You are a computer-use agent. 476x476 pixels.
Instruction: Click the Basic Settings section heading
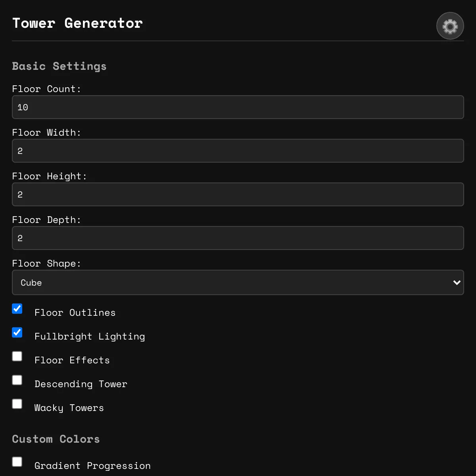click(x=59, y=66)
